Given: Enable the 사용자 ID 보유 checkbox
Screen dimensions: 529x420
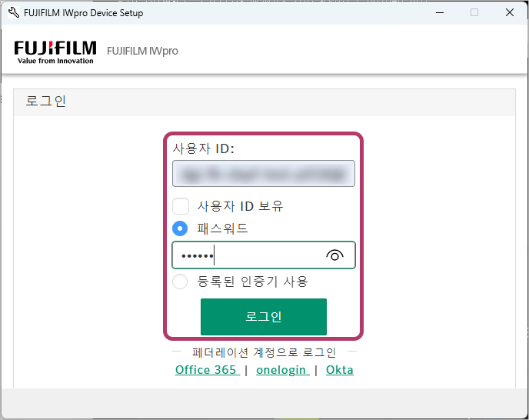Looking at the screenshot, I should (x=181, y=206).
